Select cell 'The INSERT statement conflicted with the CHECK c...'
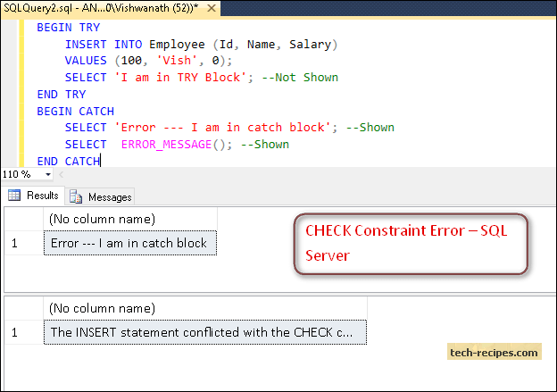This screenshot has width=557, height=392. [x=205, y=332]
